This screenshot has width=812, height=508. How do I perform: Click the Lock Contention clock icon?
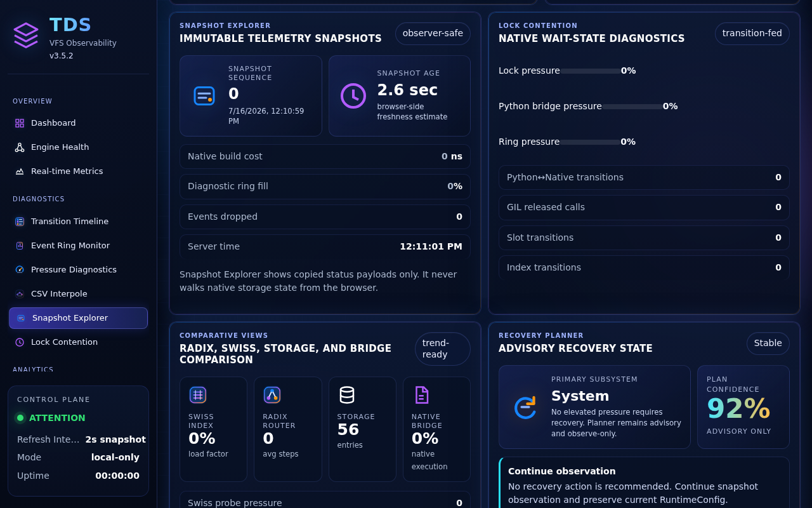click(x=20, y=342)
